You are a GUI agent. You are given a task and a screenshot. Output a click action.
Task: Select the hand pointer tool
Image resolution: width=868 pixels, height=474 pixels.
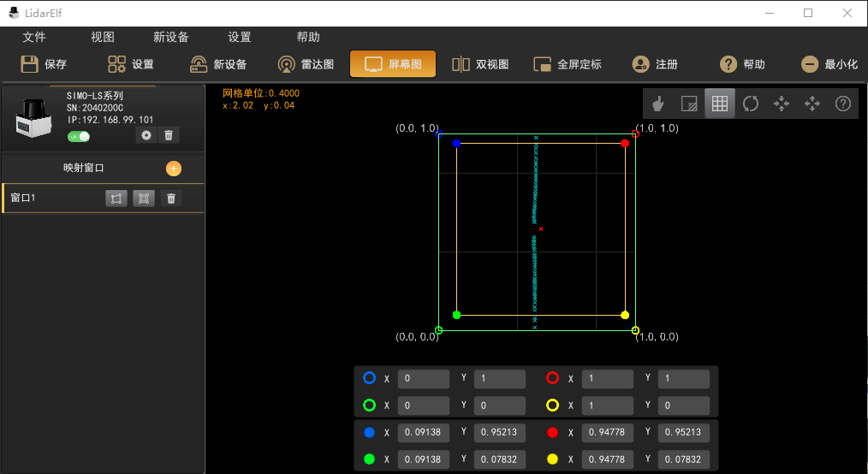[x=658, y=104]
